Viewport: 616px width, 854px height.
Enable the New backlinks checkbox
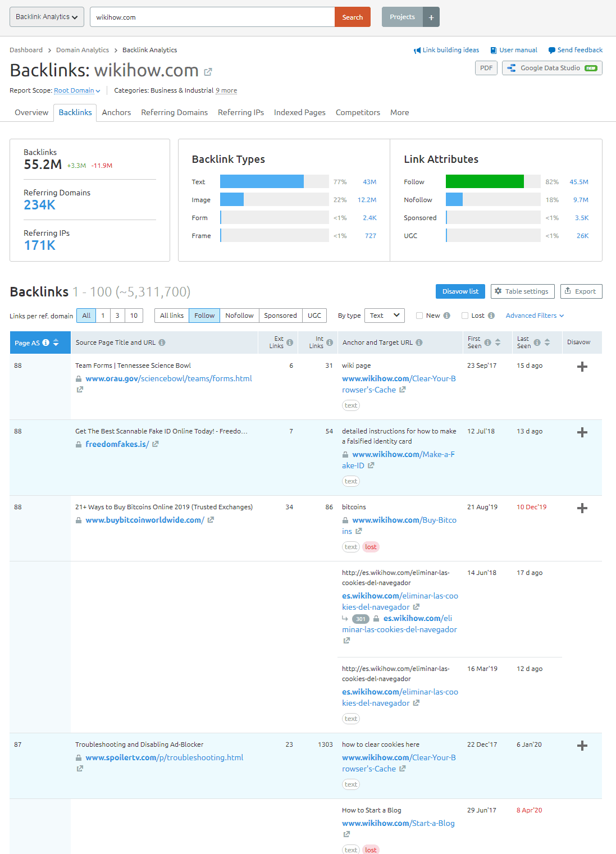419,316
